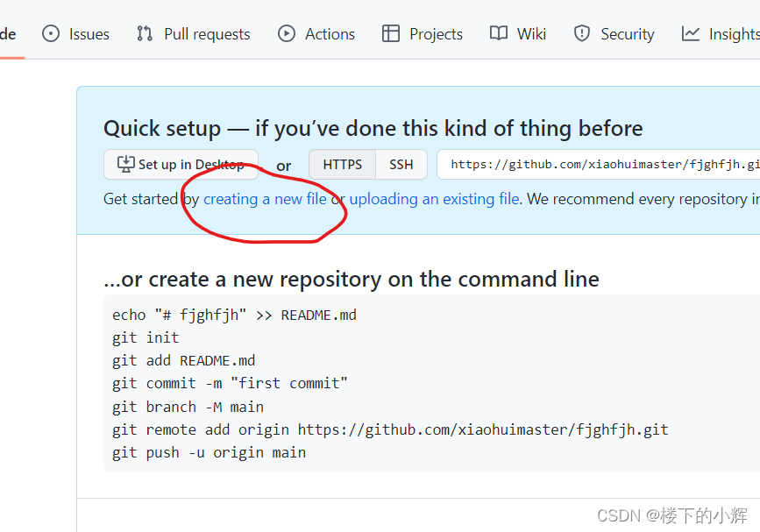
Task: Click the git commit first commit line
Action: (230, 383)
